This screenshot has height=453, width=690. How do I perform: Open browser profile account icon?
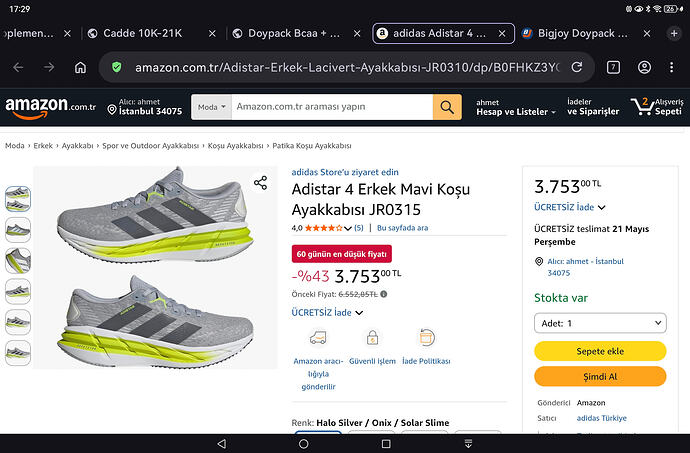coord(644,67)
